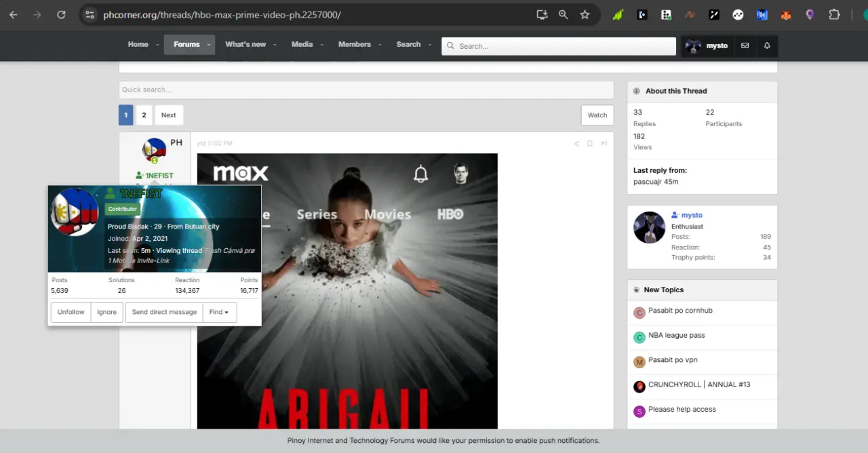Click the forum Search input field

559,46
